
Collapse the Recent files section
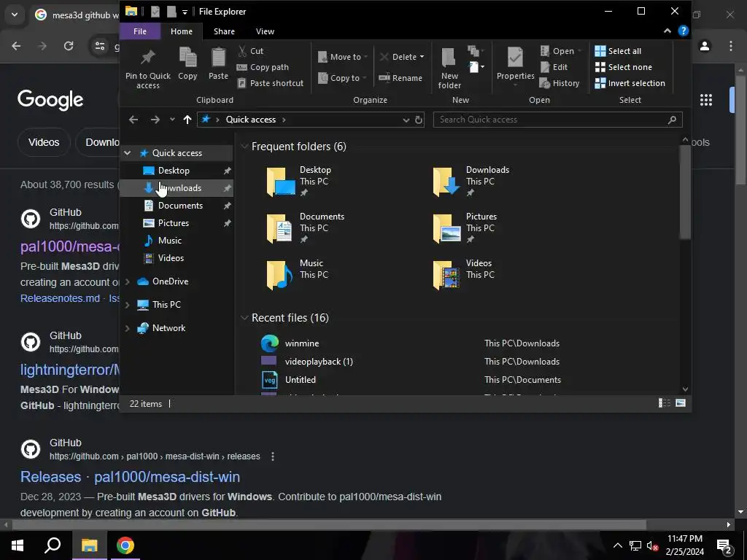(244, 318)
